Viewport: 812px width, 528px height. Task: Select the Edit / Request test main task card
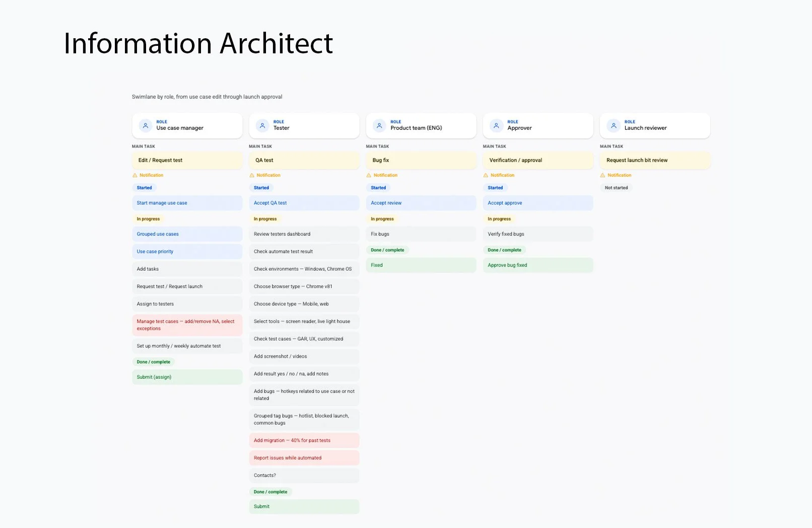pos(187,160)
